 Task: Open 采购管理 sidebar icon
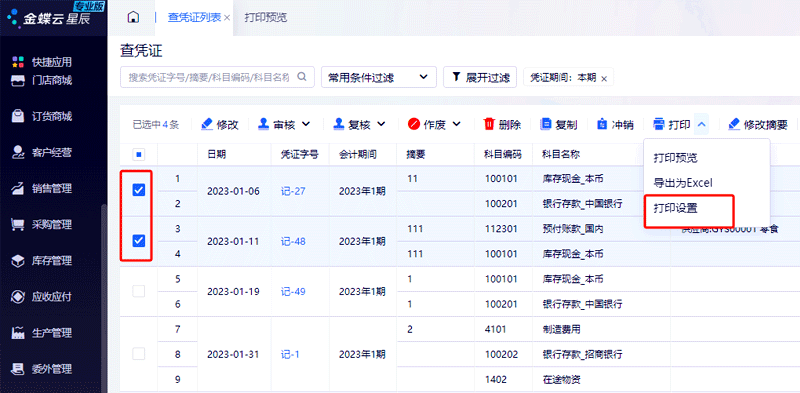(18, 225)
